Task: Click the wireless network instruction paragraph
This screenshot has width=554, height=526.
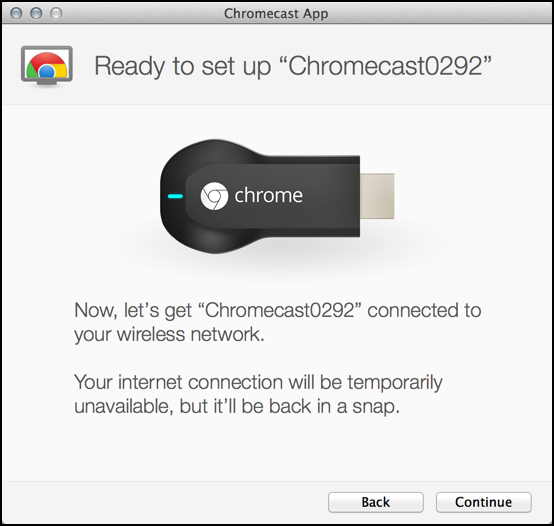Action: click(278, 322)
